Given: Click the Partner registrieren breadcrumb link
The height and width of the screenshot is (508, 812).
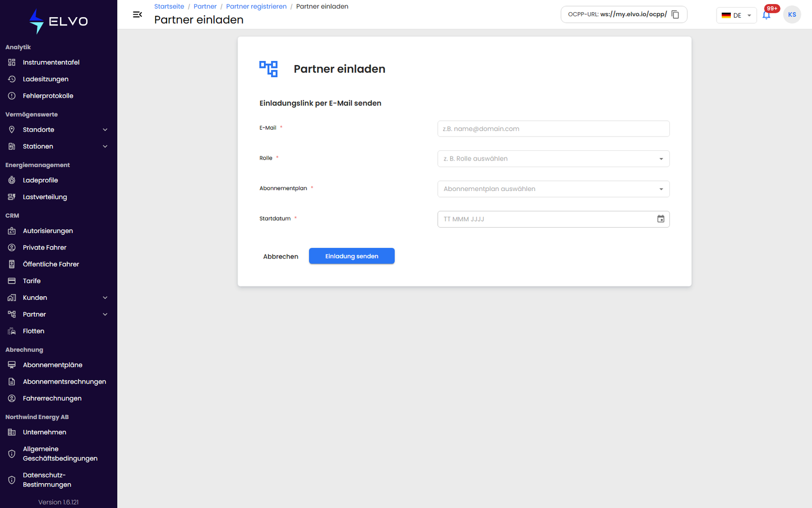Looking at the screenshot, I should tap(256, 7).
